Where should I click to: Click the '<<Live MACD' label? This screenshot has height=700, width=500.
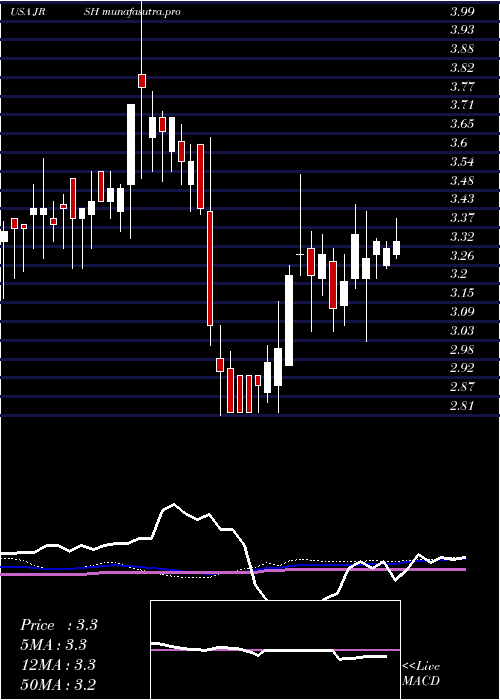tap(421, 674)
